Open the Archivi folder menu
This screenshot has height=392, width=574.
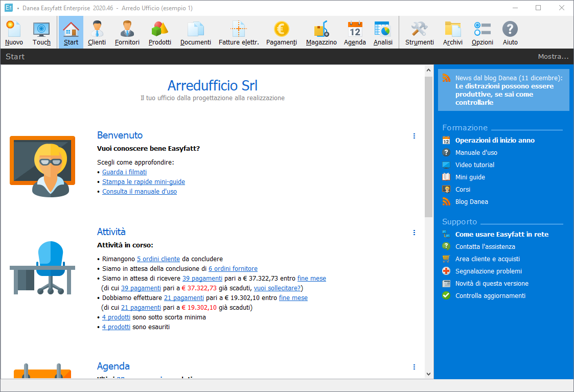click(x=453, y=33)
